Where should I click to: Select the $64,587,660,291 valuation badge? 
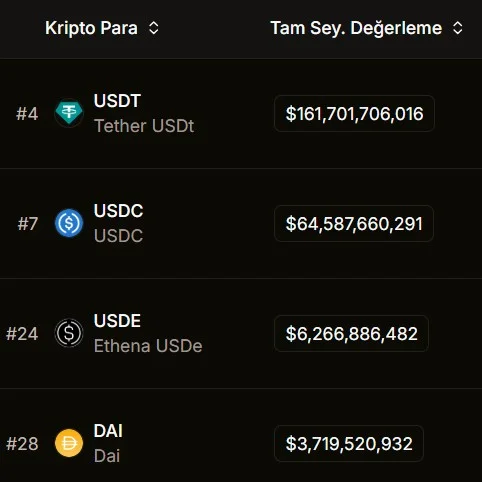click(354, 224)
